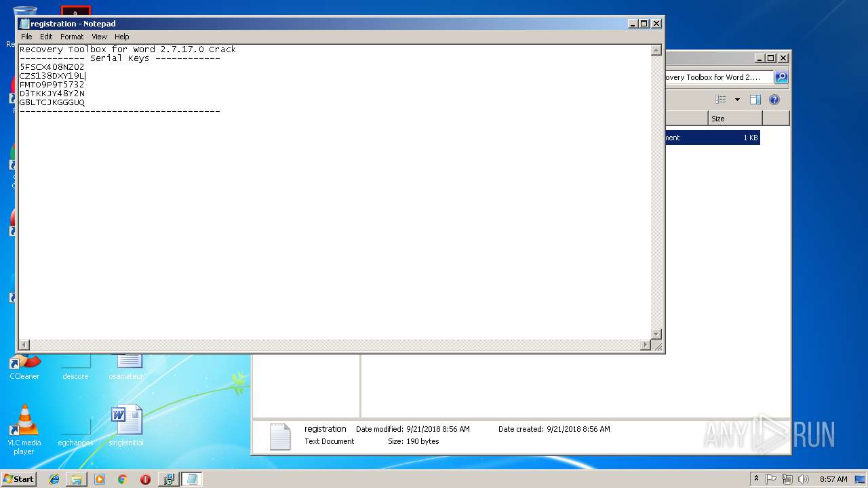The image size is (868, 488).
Task: Minimize the registration Notepad window
Action: 633,23
